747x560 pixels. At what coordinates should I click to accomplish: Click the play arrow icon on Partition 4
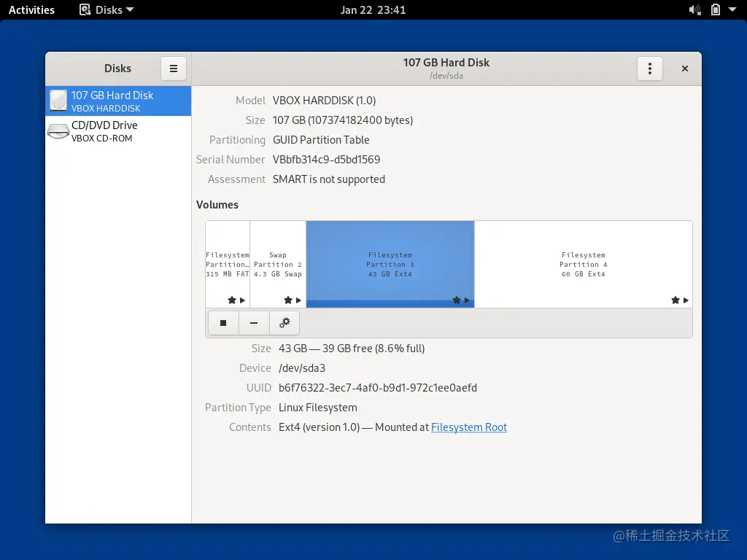[x=686, y=300]
